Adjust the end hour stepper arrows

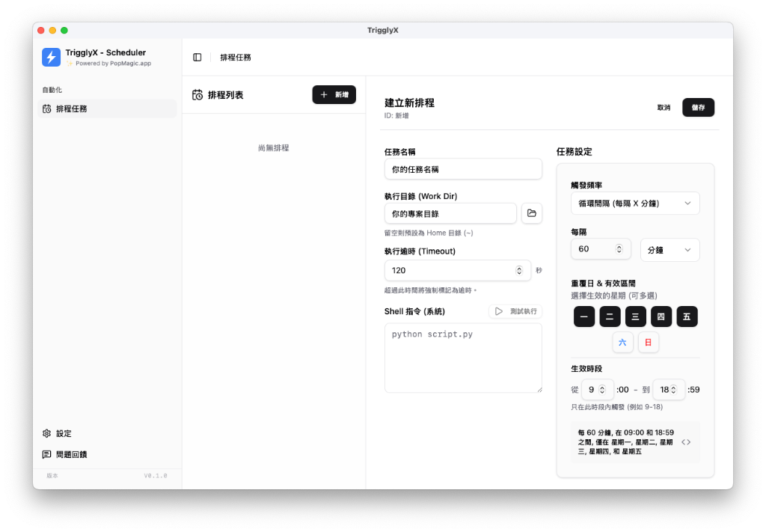click(x=674, y=389)
